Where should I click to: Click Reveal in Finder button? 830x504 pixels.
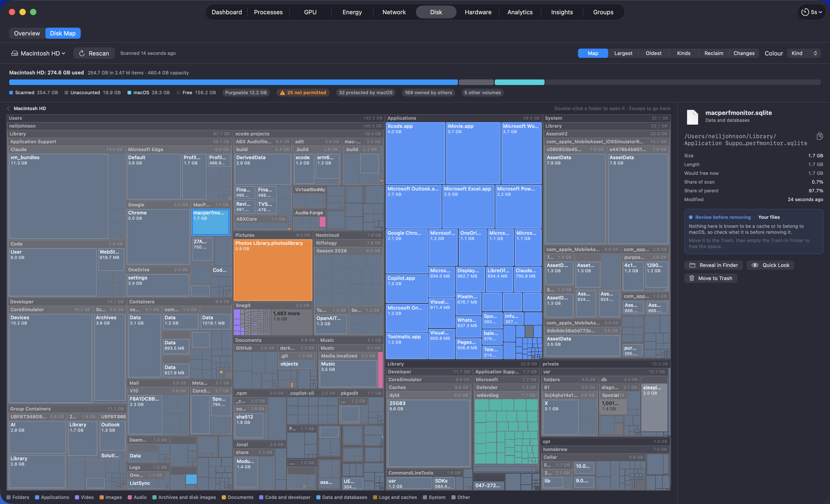714,265
